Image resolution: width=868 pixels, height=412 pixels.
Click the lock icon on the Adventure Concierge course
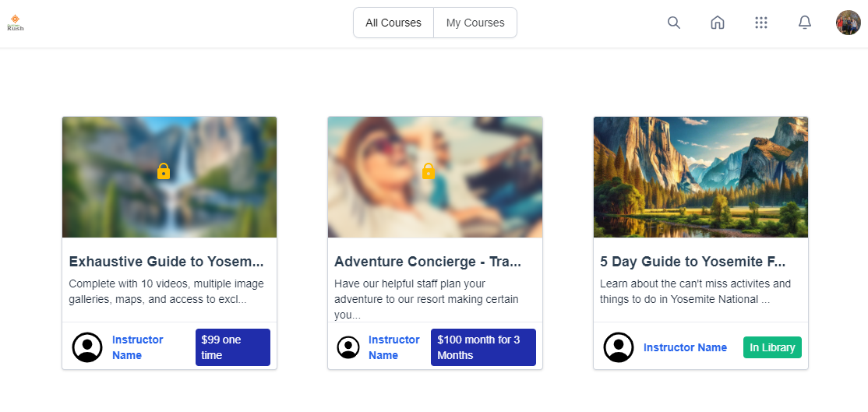click(429, 171)
